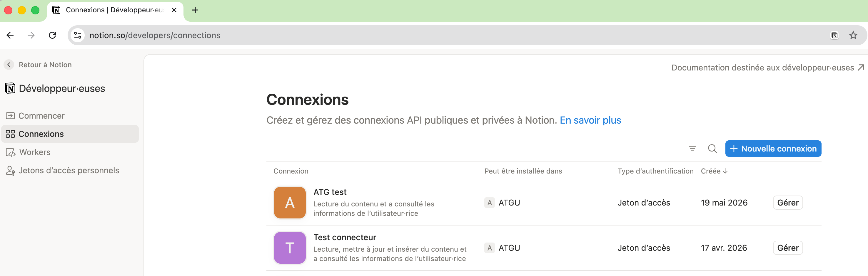Screen dimensions: 868x276
Task: Open a new browser tab with plus
Action: coord(195,10)
